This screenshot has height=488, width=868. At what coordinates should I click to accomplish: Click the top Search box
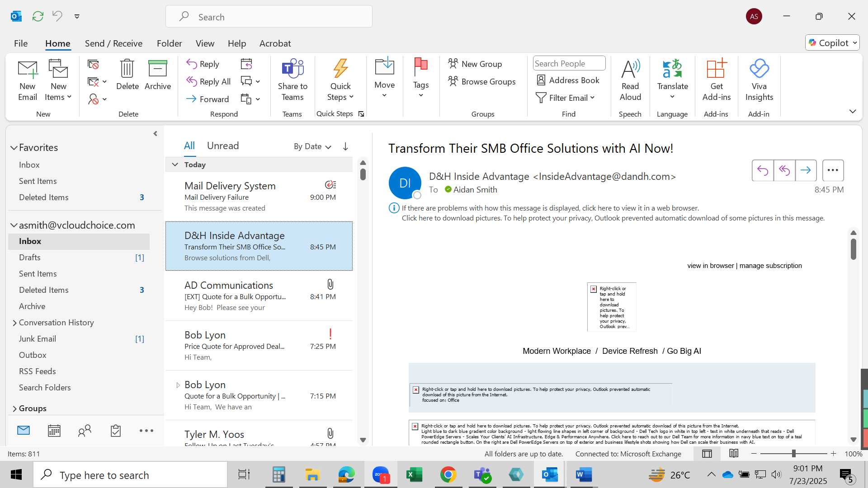point(269,17)
